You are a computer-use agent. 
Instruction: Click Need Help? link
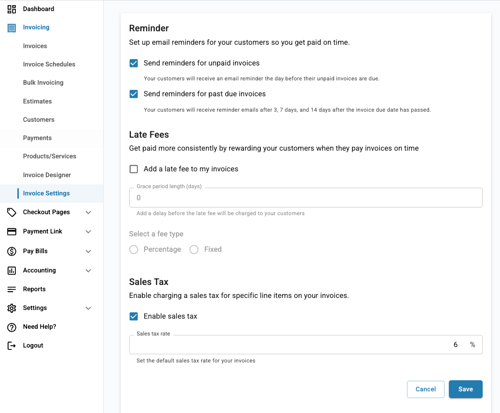click(x=39, y=327)
